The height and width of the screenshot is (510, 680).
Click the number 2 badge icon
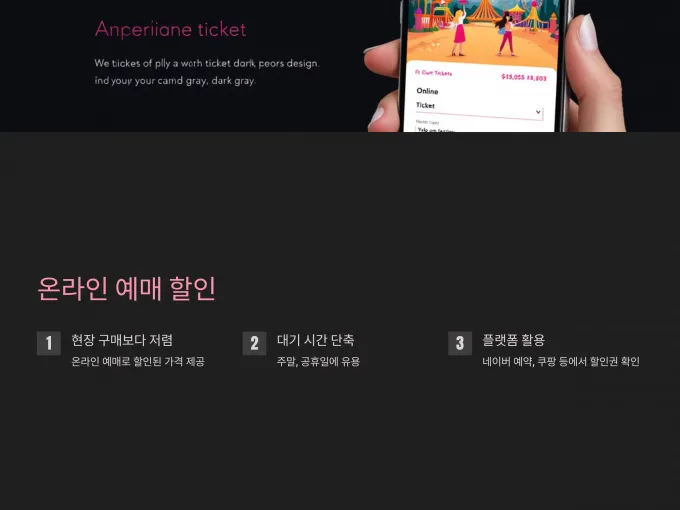pos(254,343)
